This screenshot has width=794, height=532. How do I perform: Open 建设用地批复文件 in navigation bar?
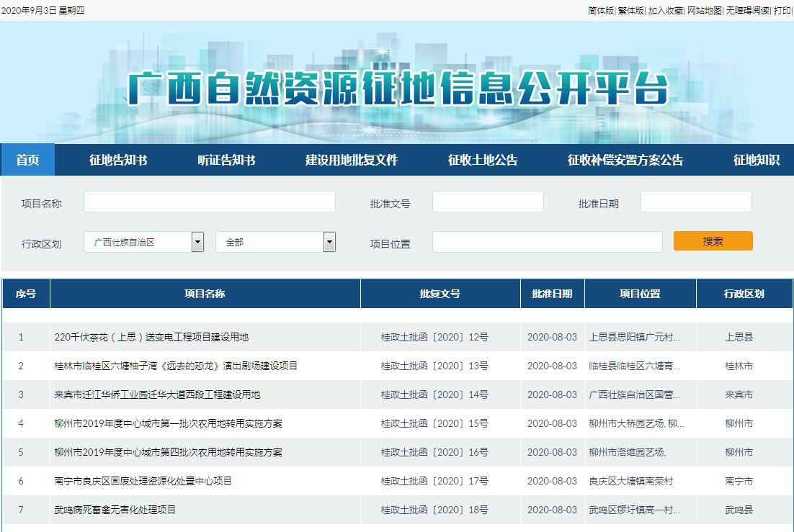pos(351,160)
